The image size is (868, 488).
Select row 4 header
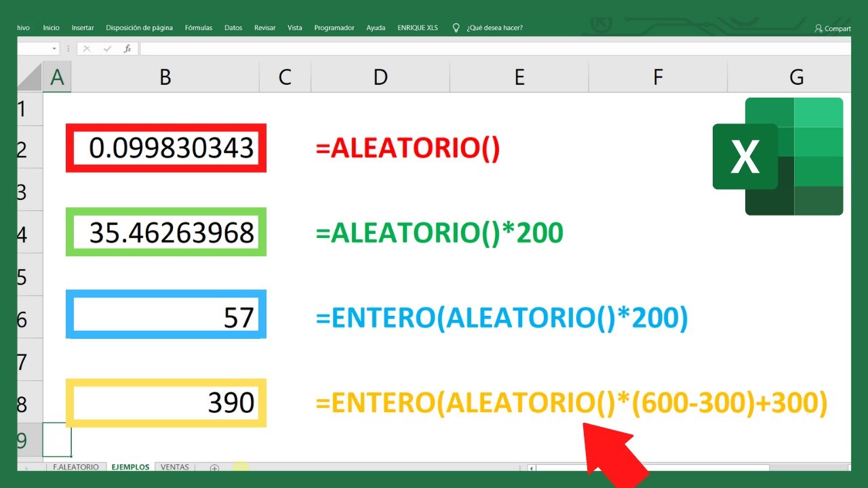(x=30, y=232)
